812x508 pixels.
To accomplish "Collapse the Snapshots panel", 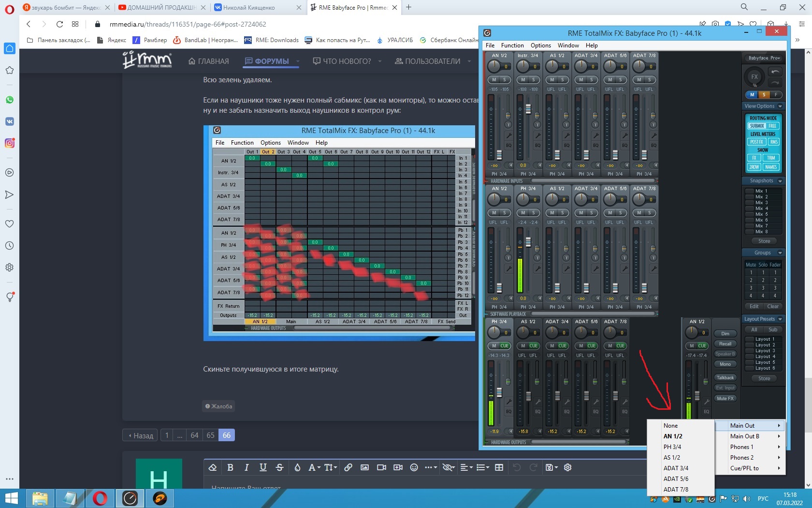I will [x=780, y=181].
